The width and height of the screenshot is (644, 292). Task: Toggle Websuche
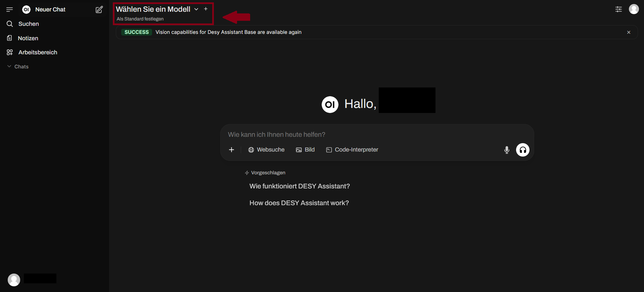tap(266, 150)
